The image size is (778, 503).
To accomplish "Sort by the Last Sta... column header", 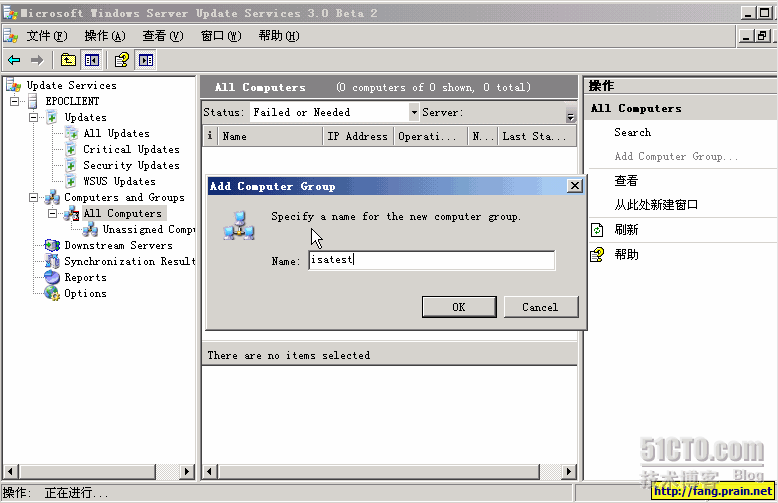I will click(x=537, y=136).
